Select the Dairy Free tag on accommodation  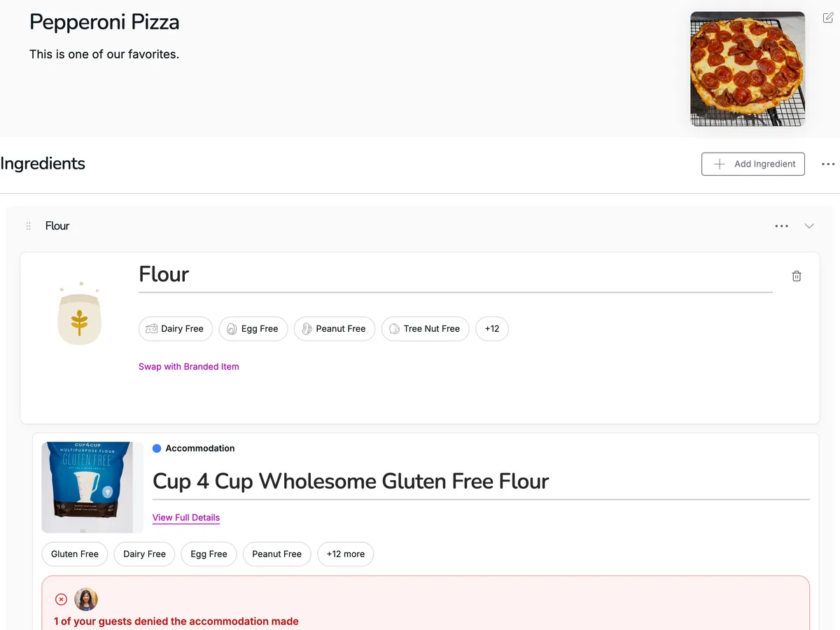click(x=144, y=554)
